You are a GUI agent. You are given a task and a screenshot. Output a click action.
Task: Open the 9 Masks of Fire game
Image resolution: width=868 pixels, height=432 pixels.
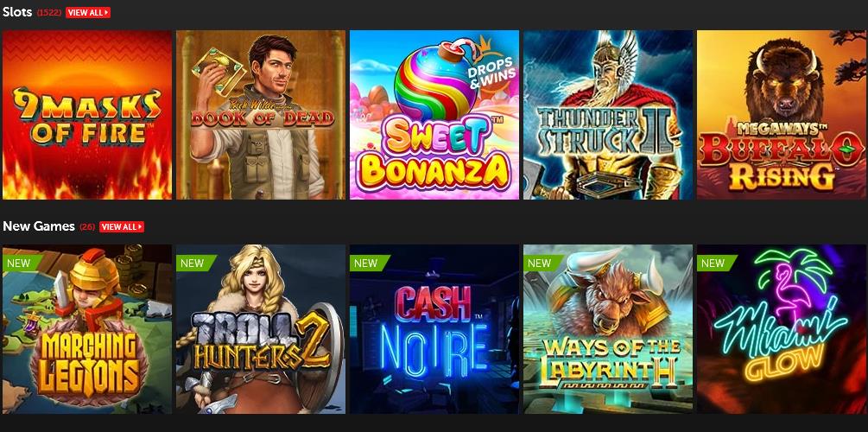point(87,115)
